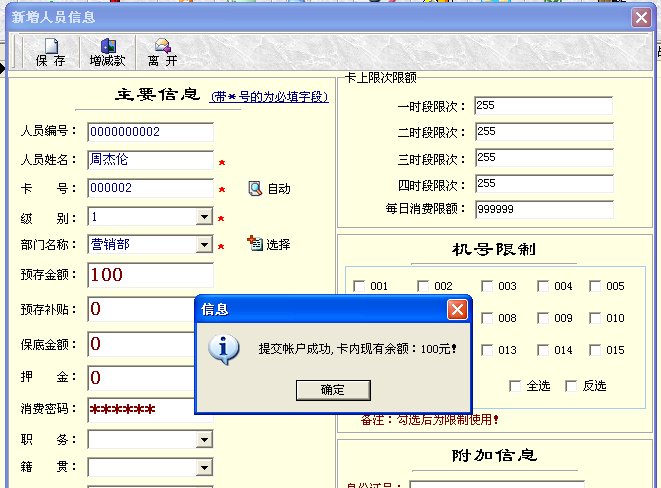Check the 001 machine number checkbox
The height and width of the screenshot is (488, 661).
(360, 286)
